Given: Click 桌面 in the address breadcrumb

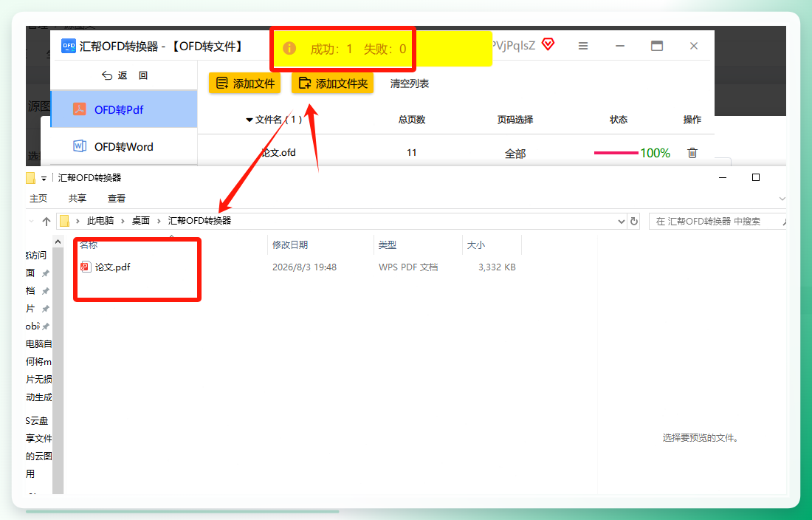Looking at the screenshot, I should (x=140, y=221).
